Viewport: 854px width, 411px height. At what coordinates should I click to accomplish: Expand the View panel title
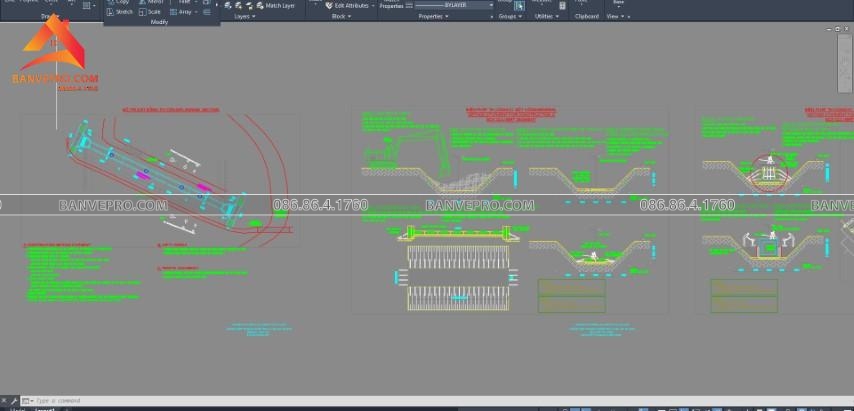click(x=615, y=16)
